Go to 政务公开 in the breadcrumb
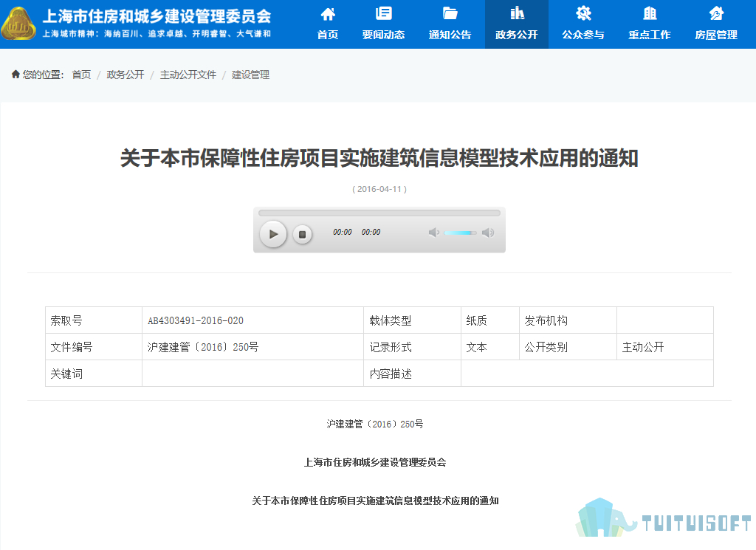Image resolution: width=756 pixels, height=550 pixels. 126,75
